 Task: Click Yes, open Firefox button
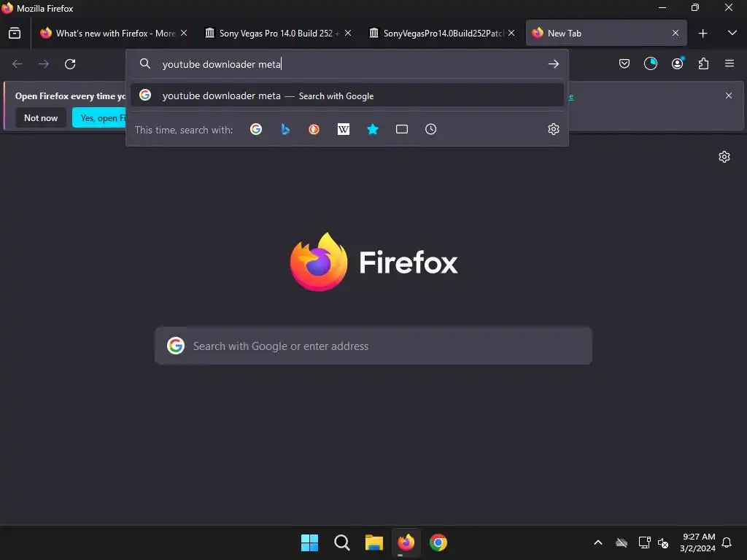[99, 117]
